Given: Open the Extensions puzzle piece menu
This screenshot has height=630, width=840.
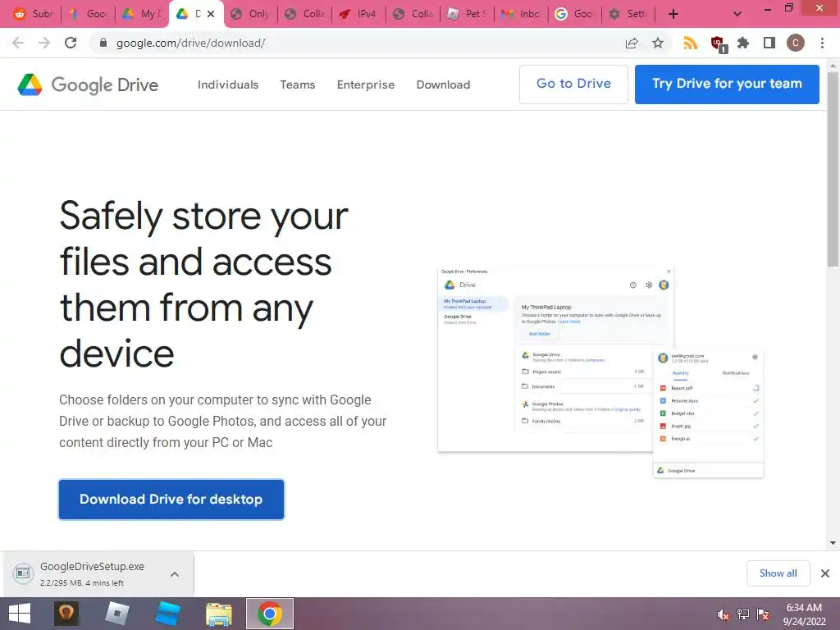Looking at the screenshot, I should (x=743, y=43).
